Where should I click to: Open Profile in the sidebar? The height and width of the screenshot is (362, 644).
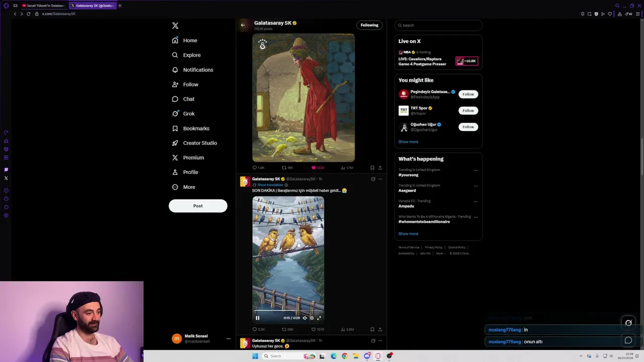pyautogui.click(x=185, y=172)
